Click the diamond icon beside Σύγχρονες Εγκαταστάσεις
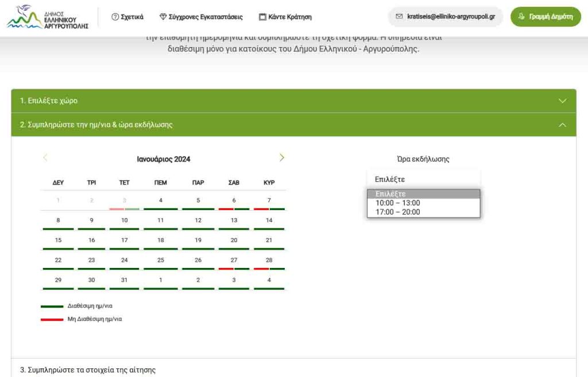The width and height of the screenshot is (588, 377). point(163,17)
